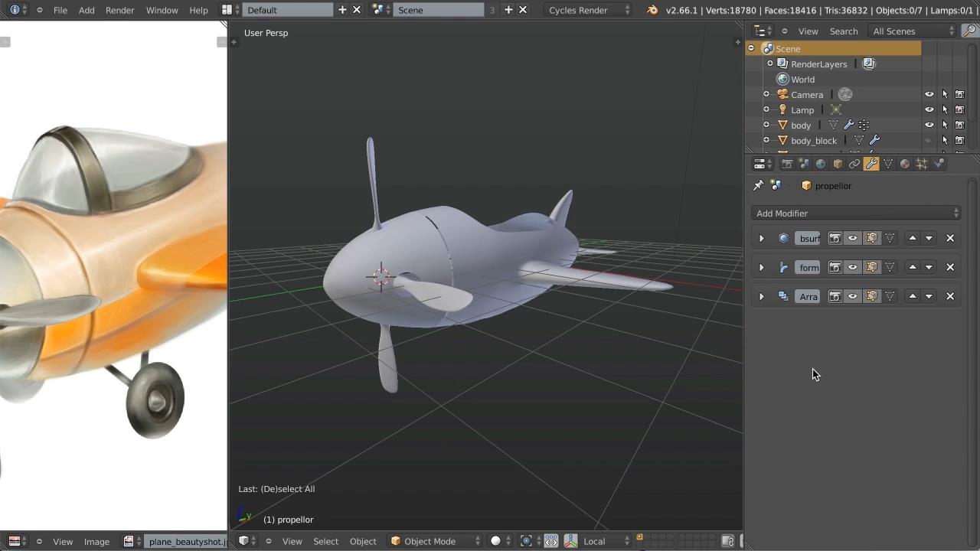The width and height of the screenshot is (980, 551).
Task: Click the Scene name field in header
Action: 439,10
